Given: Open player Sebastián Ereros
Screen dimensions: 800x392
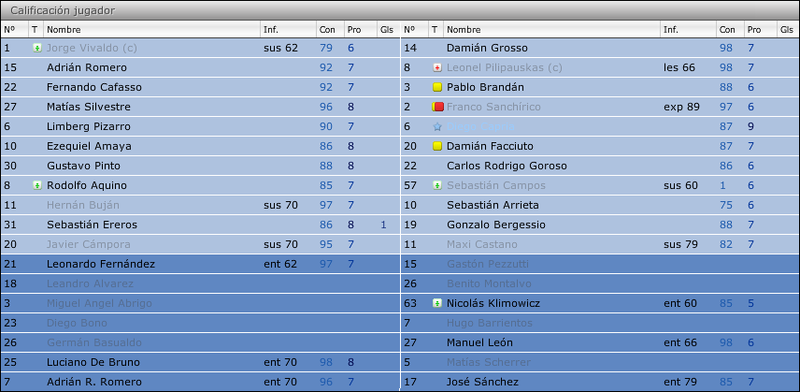Looking at the screenshot, I should pos(92,225).
